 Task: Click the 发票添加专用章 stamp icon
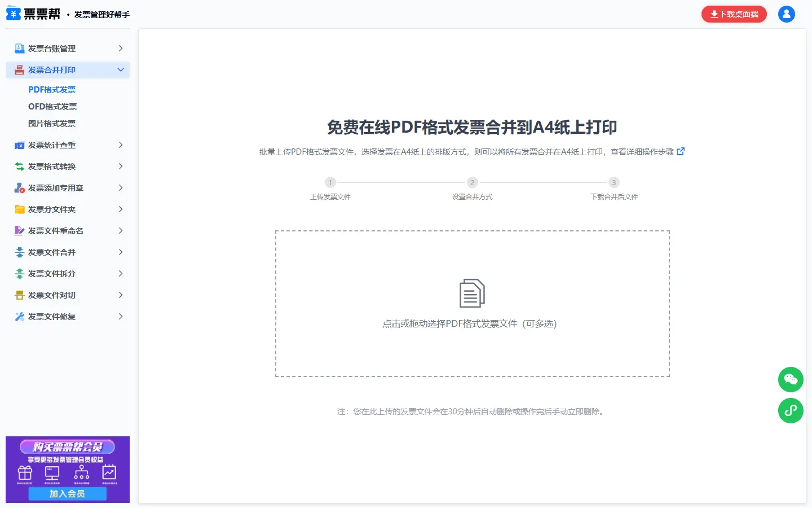pyautogui.click(x=20, y=188)
